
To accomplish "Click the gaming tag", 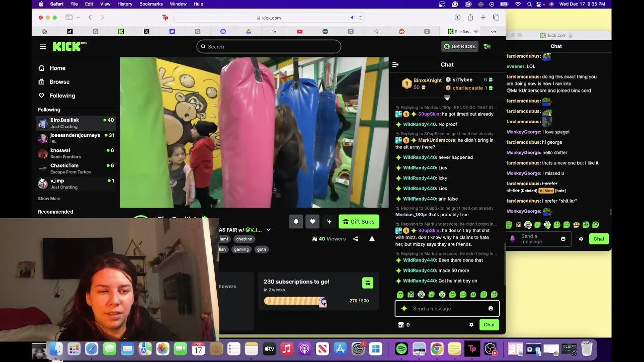I will pos(241,249).
